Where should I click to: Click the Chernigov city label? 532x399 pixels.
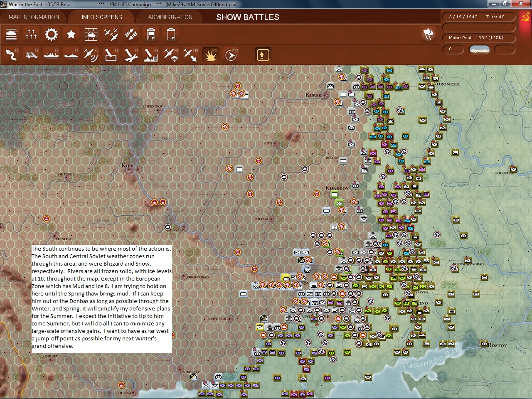click(153, 106)
